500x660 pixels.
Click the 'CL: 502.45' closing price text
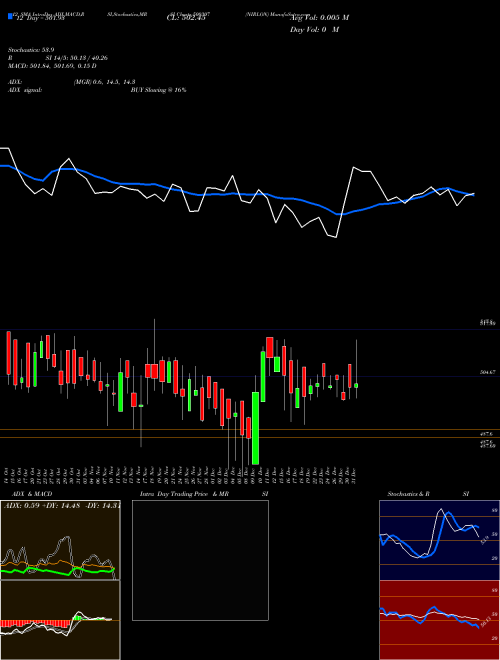click(x=186, y=18)
